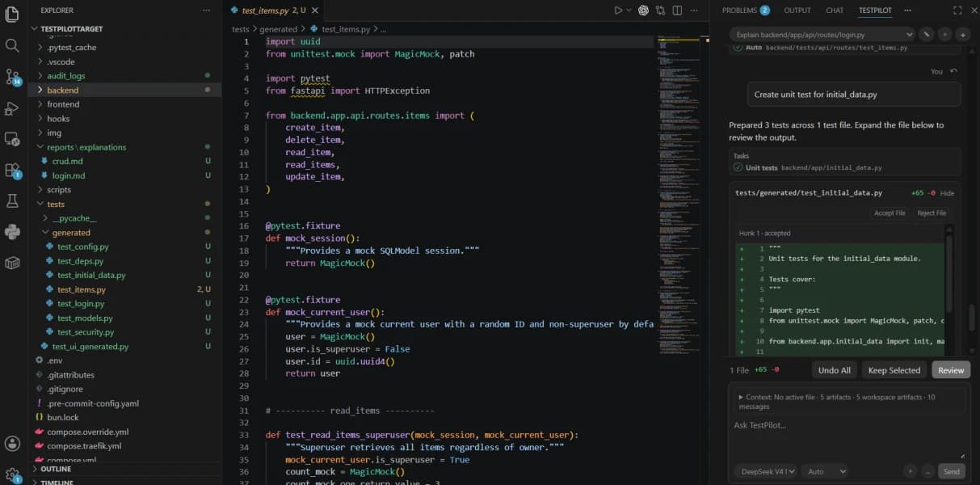Open Run and Debug view
The height and width of the screenshot is (485, 980).
[12, 108]
